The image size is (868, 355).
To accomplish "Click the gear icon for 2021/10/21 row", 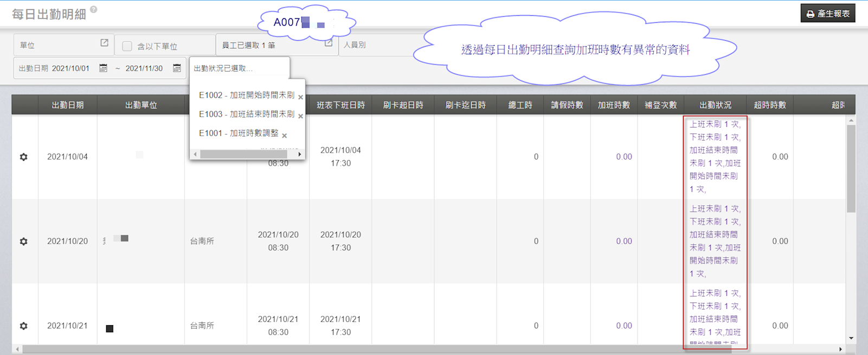I will 24,326.
